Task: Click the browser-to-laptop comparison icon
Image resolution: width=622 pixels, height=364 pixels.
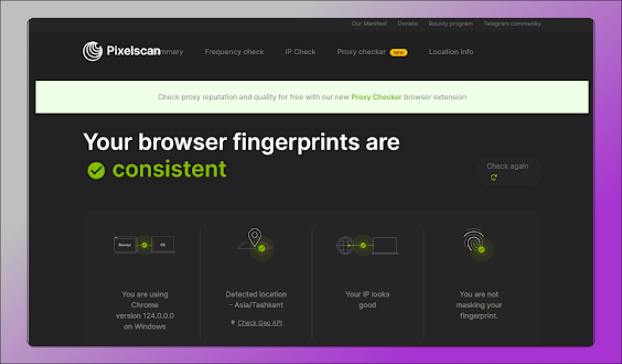Action: (145, 244)
